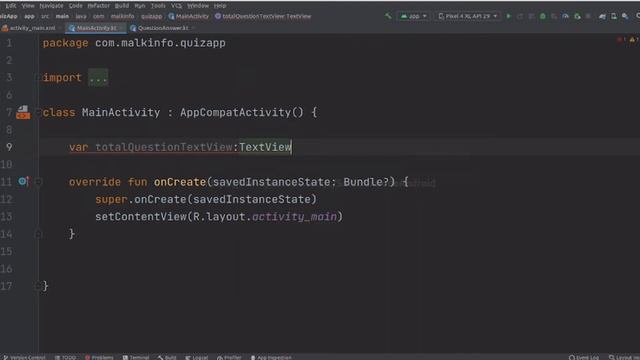Image resolution: width=640 pixels, height=360 pixels.
Task: Open the app run configuration dropdown
Action: pyautogui.click(x=413, y=16)
